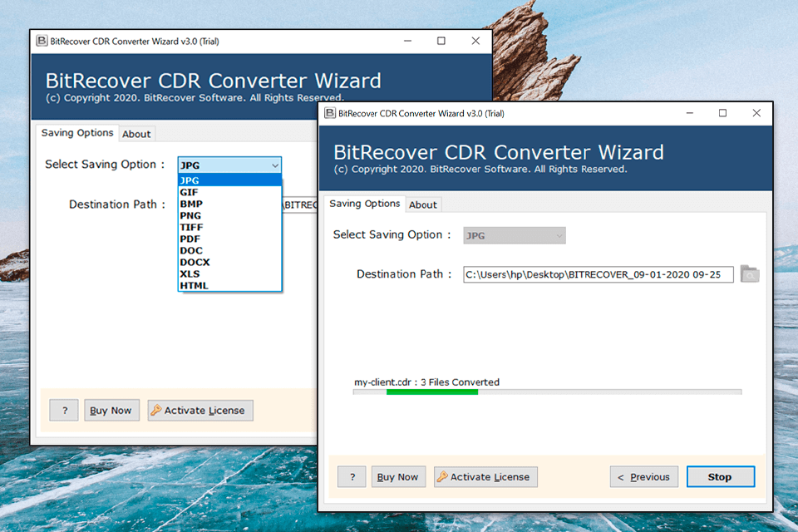Switch to About tab in back window
This screenshot has height=532, width=798.
pos(136,134)
